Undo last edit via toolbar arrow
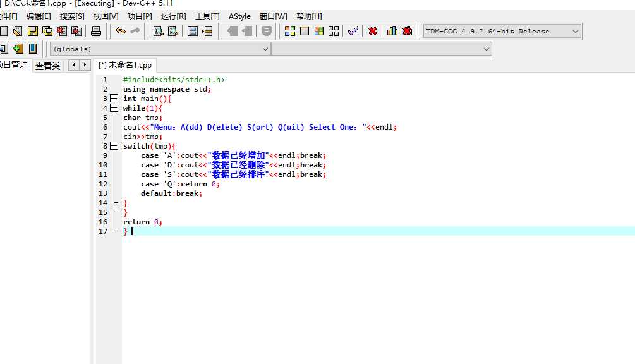 coord(120,31)
